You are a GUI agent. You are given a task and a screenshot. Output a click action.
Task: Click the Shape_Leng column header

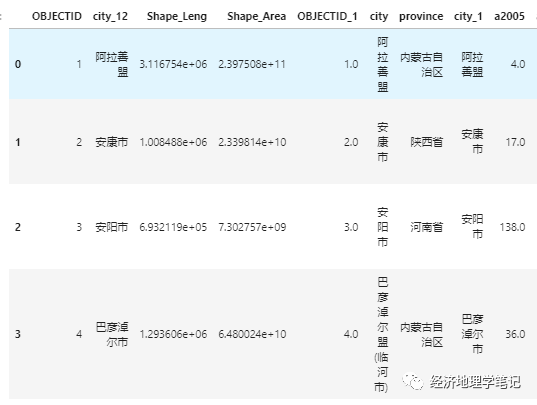point(177,16)
